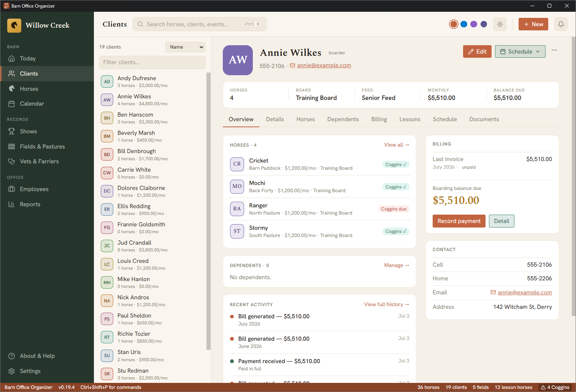
Task: Switch to the Billing tab
Action: tap(379, 119)
